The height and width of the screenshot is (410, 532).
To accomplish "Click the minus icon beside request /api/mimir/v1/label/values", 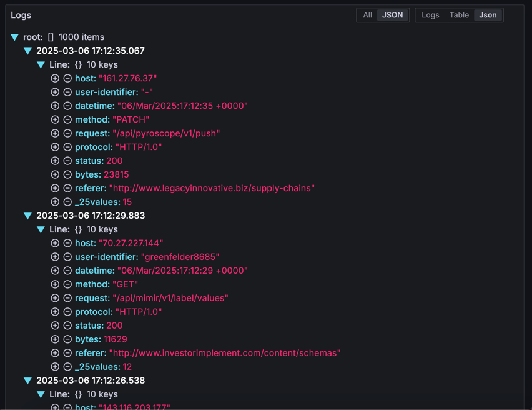I will tap(67, 298).
